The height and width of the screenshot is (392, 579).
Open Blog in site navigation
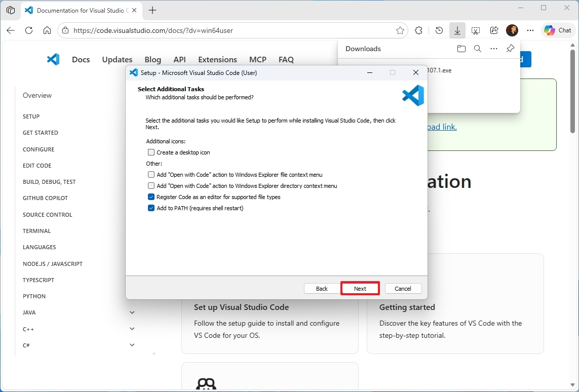(152, 59)
